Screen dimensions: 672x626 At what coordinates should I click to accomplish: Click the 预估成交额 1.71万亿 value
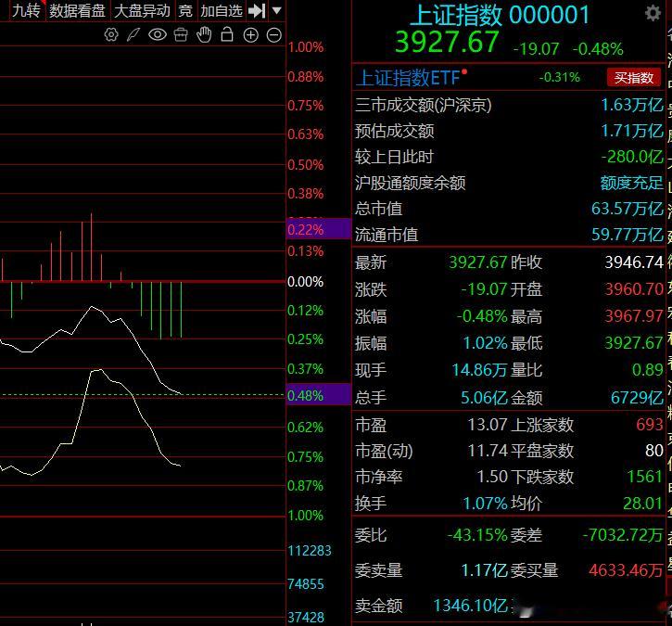[632, 131]
